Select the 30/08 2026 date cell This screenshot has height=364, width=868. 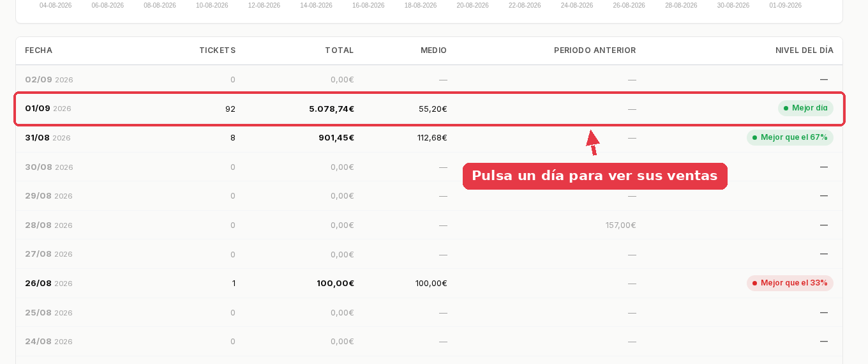tap(49, 167)
